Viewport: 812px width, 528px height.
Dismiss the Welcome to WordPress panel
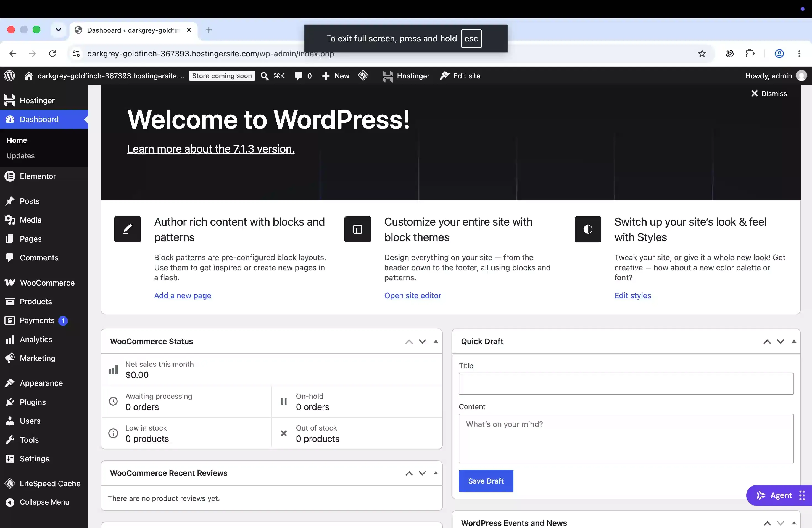(769, 93)
